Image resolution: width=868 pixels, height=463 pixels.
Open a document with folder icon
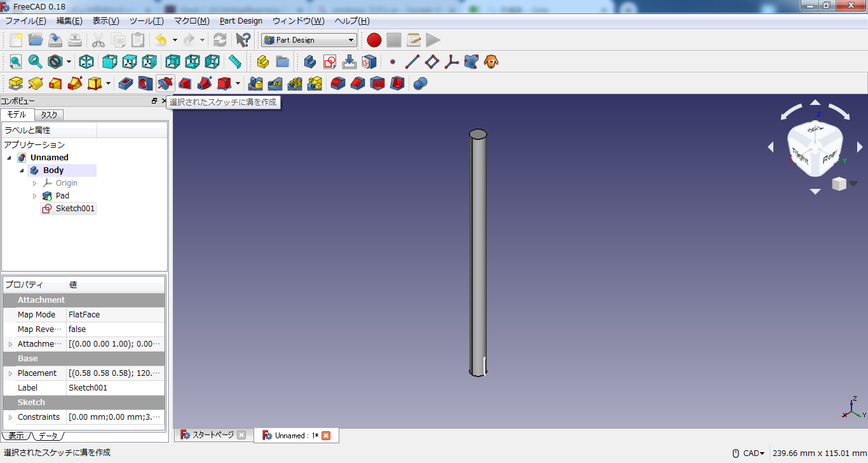click(x=36, y=40)
